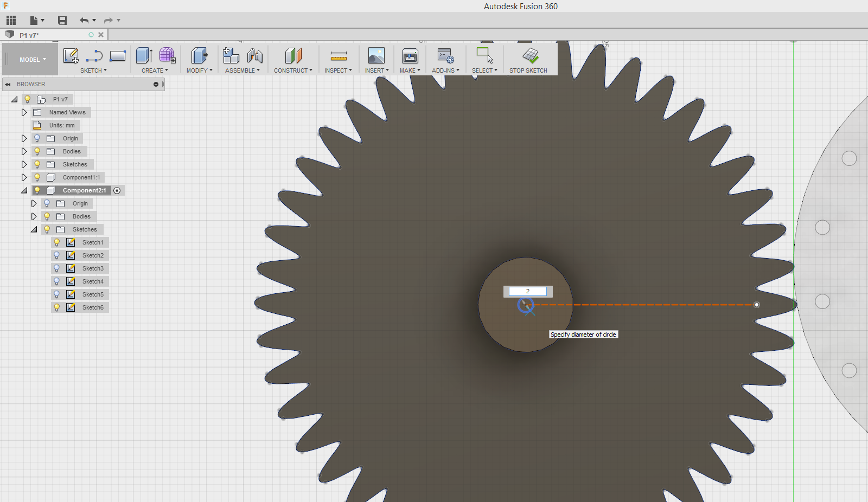
Task: Open the MAKE menu label
Action: [410, 70]
